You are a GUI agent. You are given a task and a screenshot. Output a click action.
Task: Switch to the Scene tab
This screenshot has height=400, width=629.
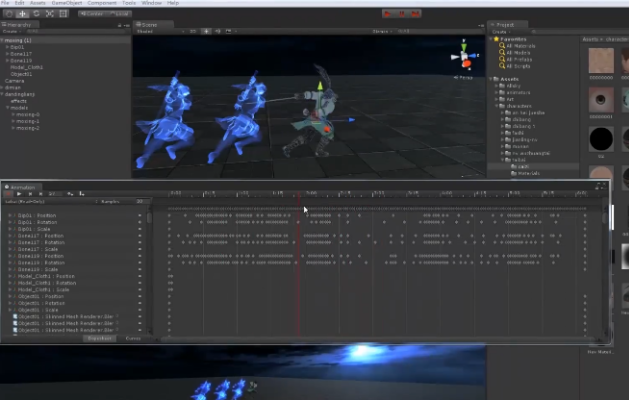pyautogui.click(x=154, y=24)
